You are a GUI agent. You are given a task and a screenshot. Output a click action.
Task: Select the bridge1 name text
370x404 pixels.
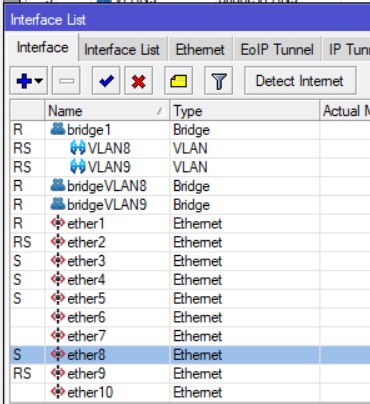89,130
